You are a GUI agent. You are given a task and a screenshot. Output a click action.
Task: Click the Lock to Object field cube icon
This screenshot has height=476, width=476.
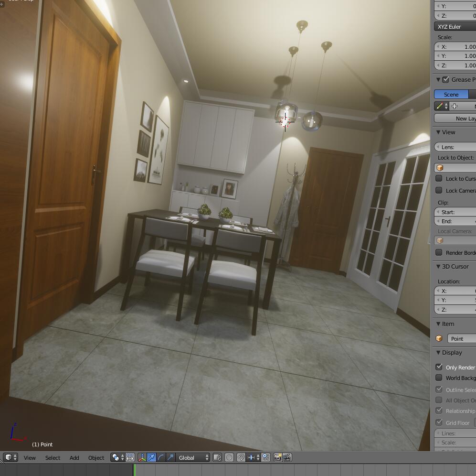pyautogui.click(x=440, y=168)
